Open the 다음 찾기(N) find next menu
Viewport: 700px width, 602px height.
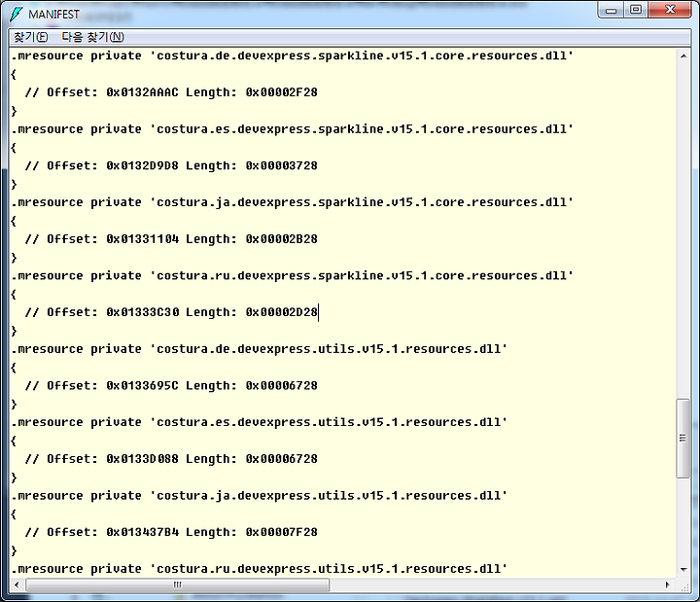[93, 37]
